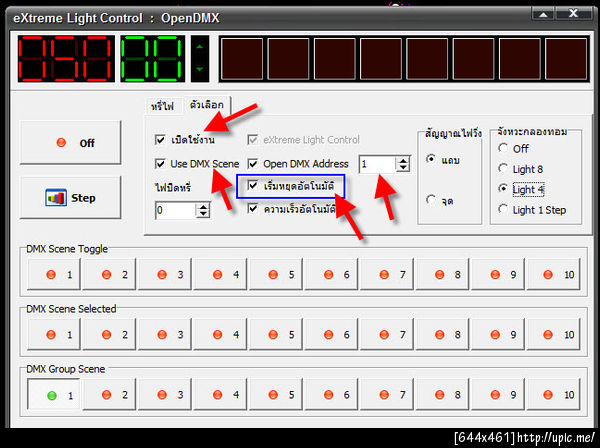Viewport: 600px width, 448px height.
Task: Choose DMX Scene Selected button 5
Action: pyautogui.click(x=276, y=335)
